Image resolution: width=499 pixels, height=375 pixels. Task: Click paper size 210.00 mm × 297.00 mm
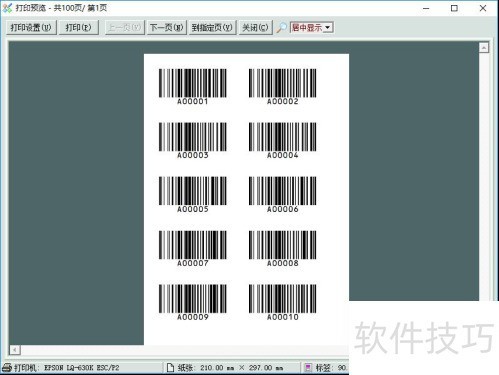tap(242, 368)
